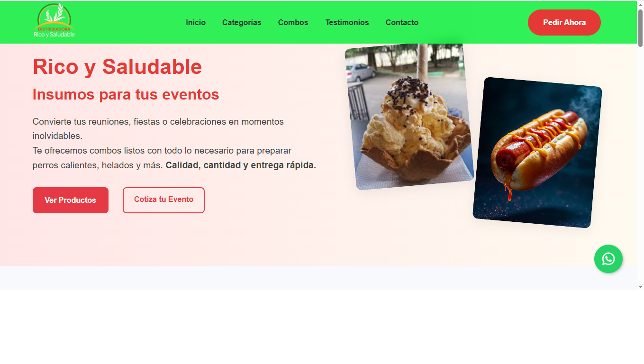Click the ice cream waffle bowl photo
The width and height of the screenshot is (644, 364).
pyautogui.click(x=409, y=117)
